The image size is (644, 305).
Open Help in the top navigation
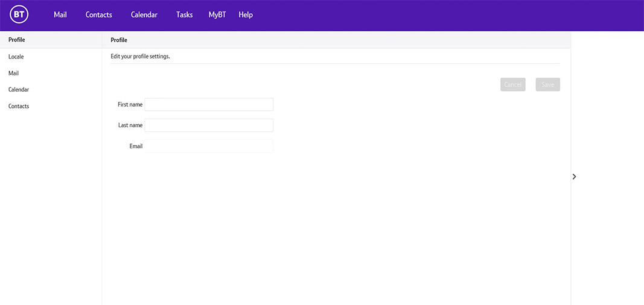246,14
